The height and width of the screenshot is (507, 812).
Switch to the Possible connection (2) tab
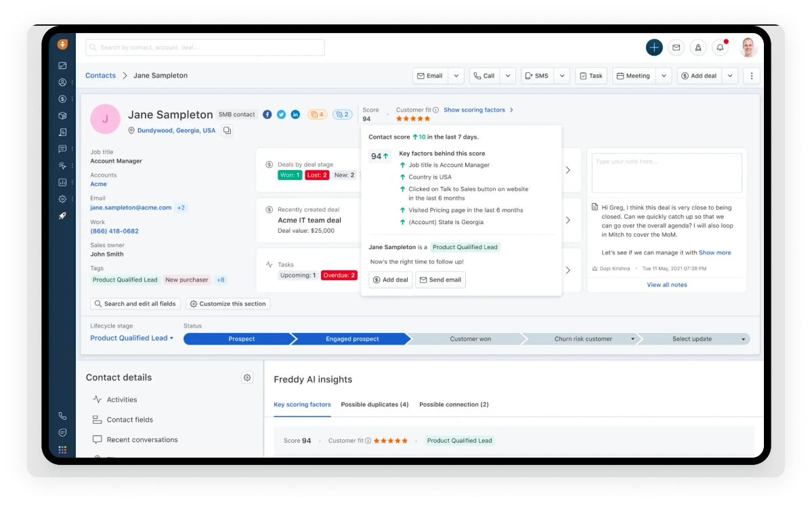pos(454,405)
